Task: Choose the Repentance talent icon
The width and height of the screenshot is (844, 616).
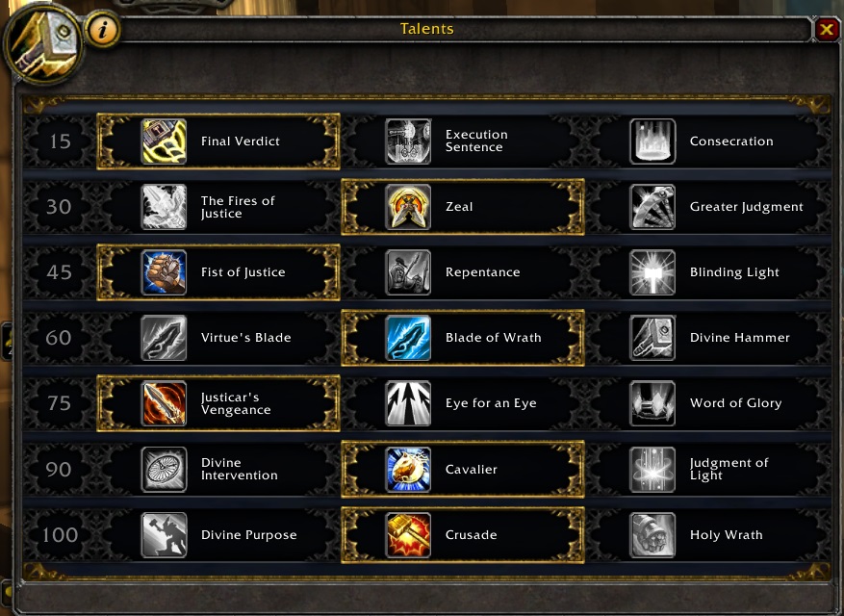Action: pyautogui.click(x=408, y=272)
